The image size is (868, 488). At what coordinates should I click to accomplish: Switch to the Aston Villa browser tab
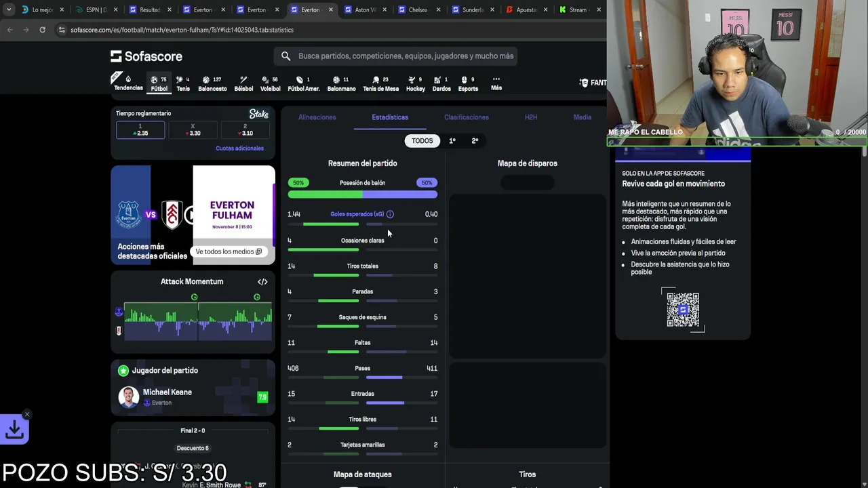(366, 9)
